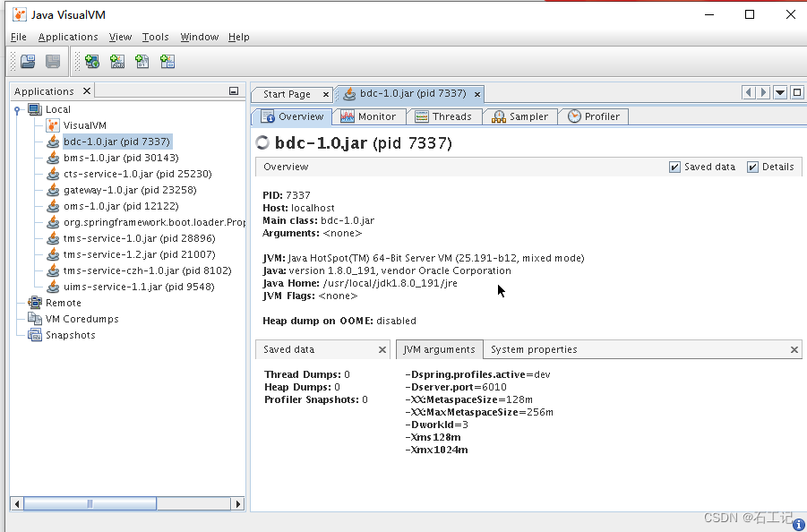Close the JVM arguments section

pyautogui.click(x=794, y=350)
